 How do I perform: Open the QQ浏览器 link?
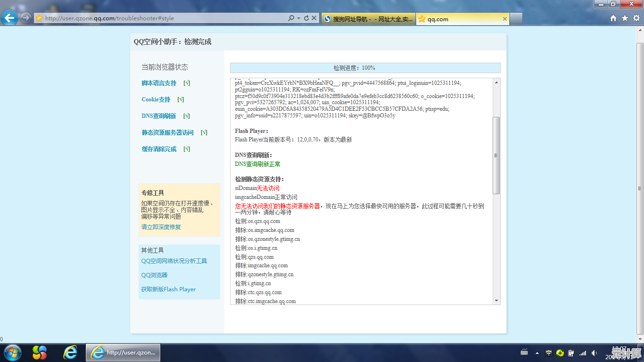(x=154, y=275)
